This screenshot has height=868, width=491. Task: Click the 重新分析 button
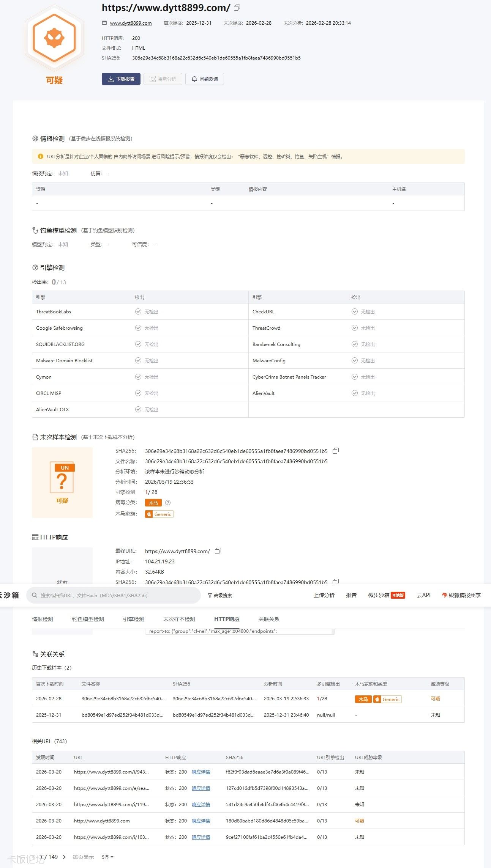click(163, 79)
